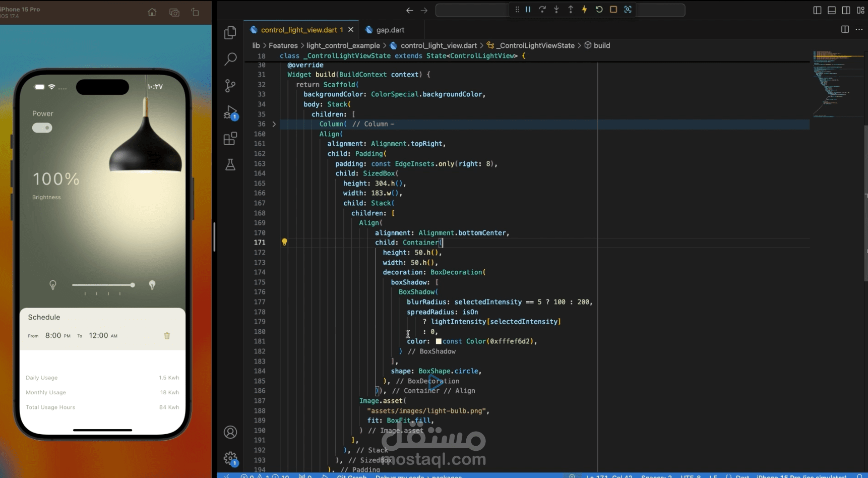This screenshot has width=868, height=478.
Task: Tap the Daily Usage row label
Action: tap(42, 378)
